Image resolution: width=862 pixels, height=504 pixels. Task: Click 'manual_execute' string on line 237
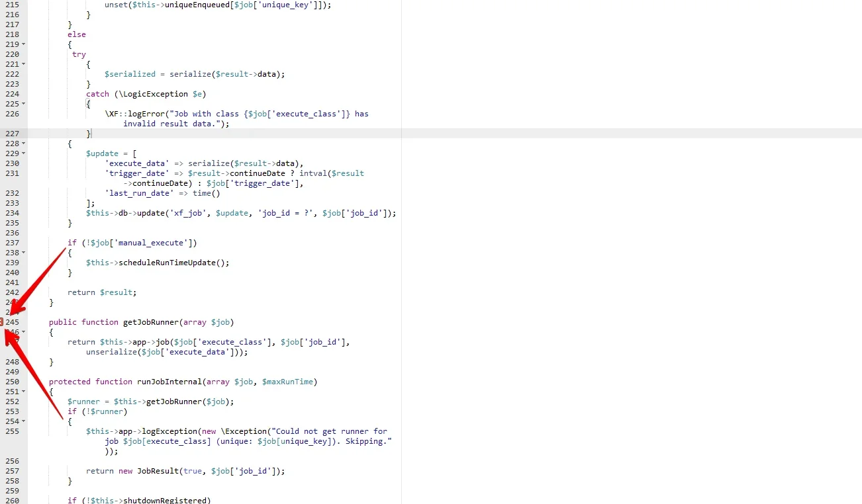point(151,243)
